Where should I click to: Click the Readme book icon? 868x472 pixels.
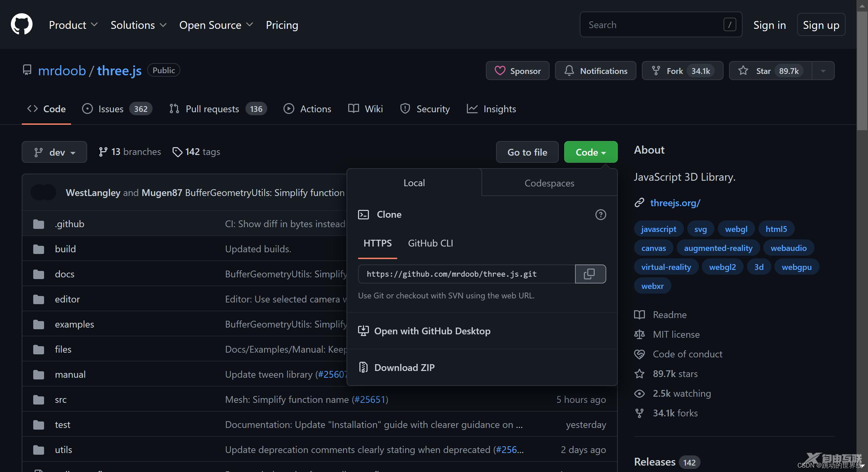pyautogui.click(x=639, y=315)
